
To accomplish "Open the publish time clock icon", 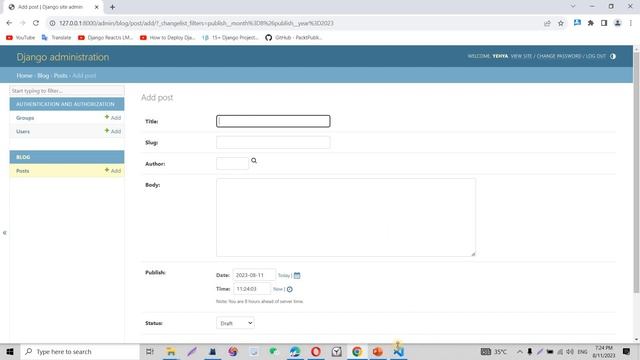I will [x=289, y=289].
